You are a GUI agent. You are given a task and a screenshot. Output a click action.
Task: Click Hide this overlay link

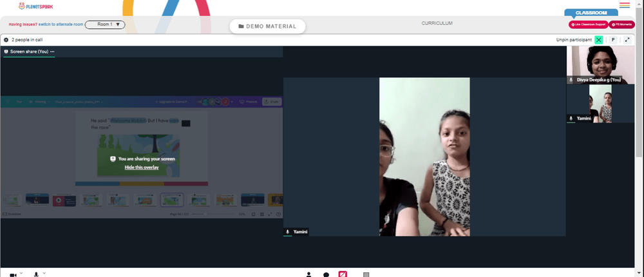point(142,167)
